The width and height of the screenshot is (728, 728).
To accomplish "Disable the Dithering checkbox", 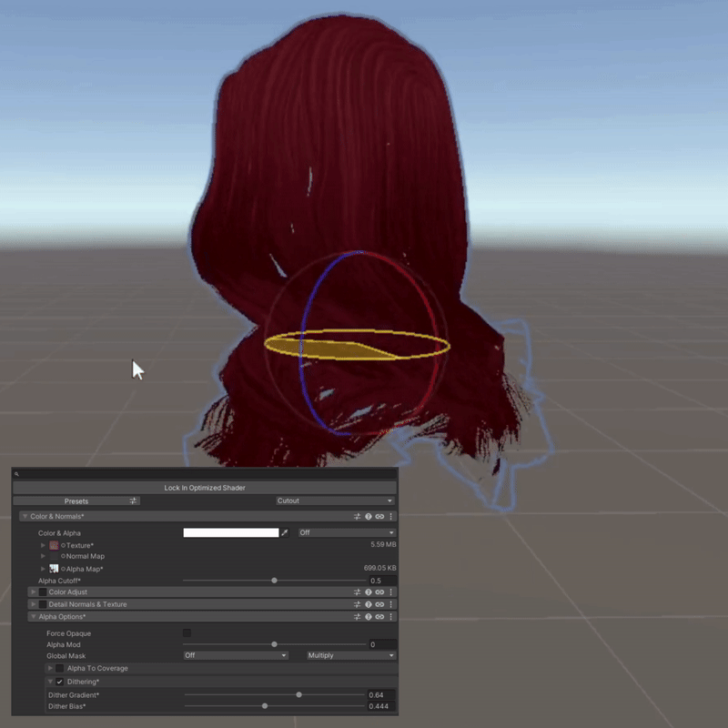I will (60, 682).
